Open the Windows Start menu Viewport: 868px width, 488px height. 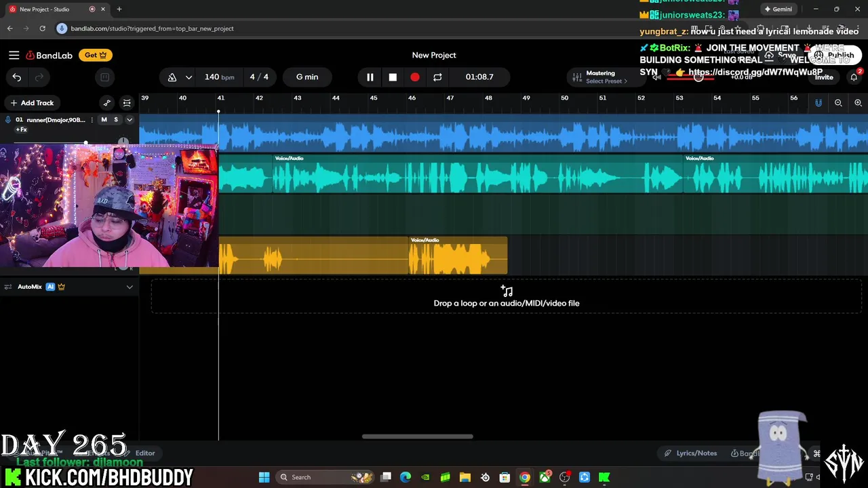click(x=264, y=477)
